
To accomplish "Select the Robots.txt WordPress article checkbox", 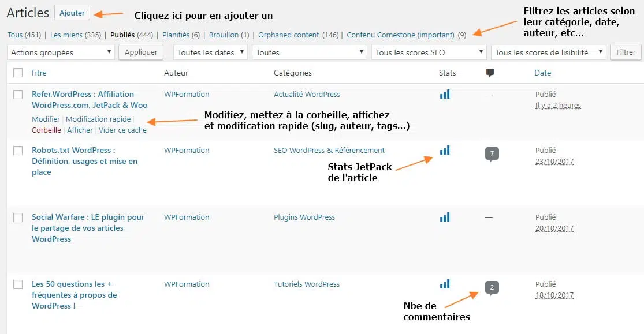I will [x=18, y=151].
